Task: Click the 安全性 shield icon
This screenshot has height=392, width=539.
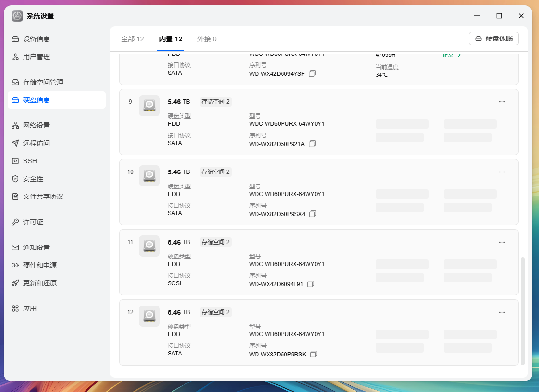Action: click(x=15, y=179)
